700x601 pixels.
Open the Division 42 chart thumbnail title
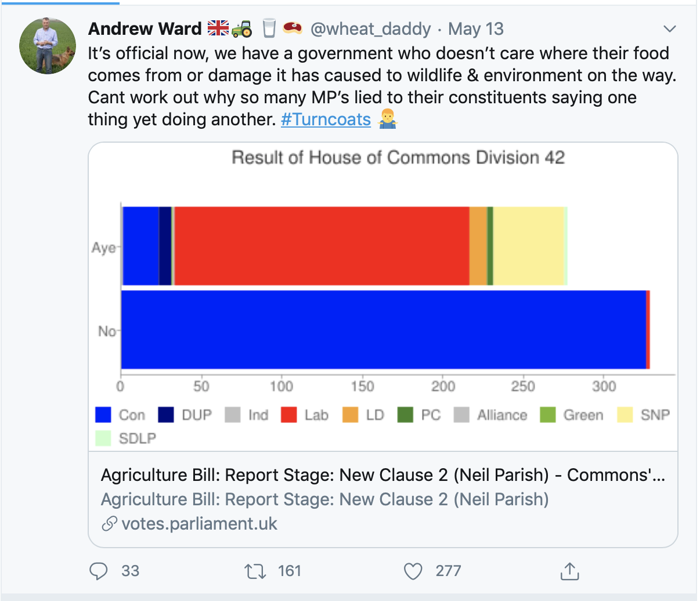(398, 158)
